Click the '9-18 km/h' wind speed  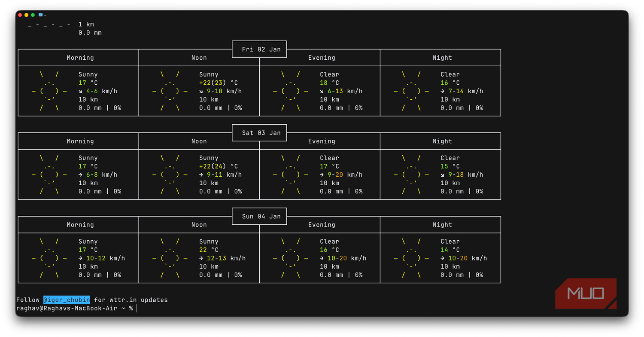(466, 175)
